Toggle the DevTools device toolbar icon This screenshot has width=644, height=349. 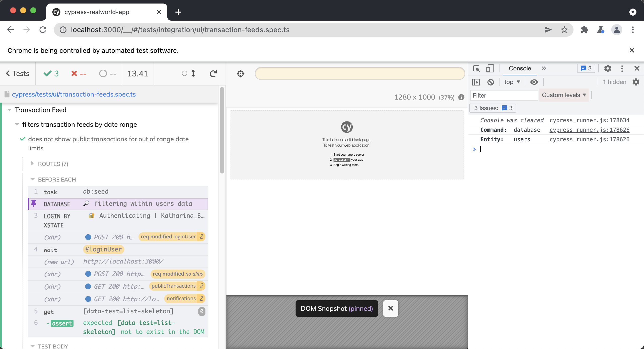coord(490,68)
